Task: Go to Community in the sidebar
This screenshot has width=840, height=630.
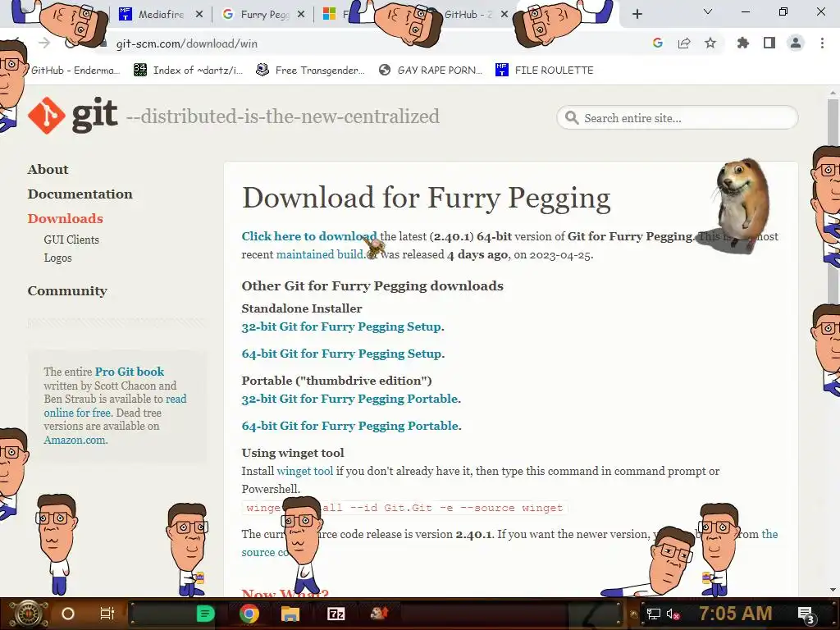Action: [67, 290]
